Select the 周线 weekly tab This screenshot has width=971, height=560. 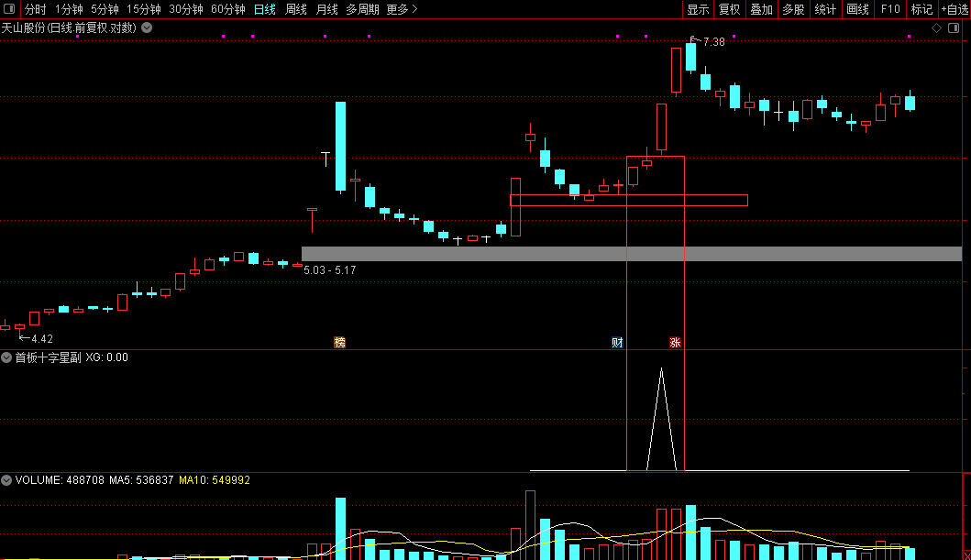(296, 9)
